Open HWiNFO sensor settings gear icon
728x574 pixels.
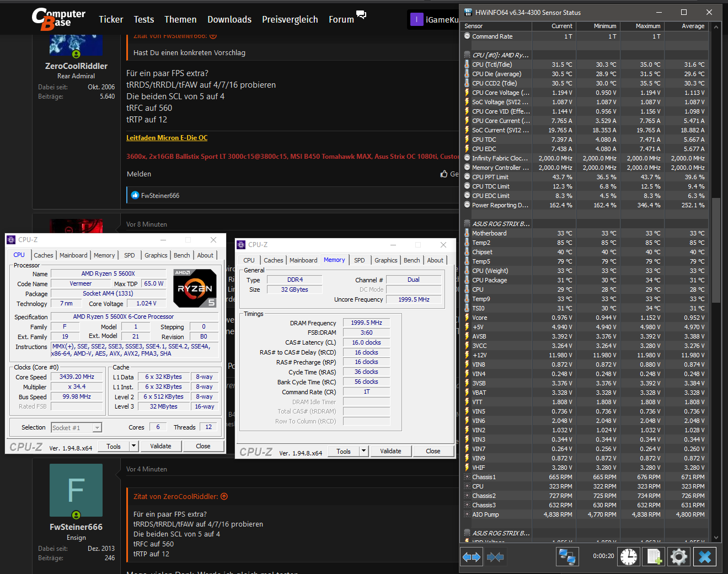[679, 557]
